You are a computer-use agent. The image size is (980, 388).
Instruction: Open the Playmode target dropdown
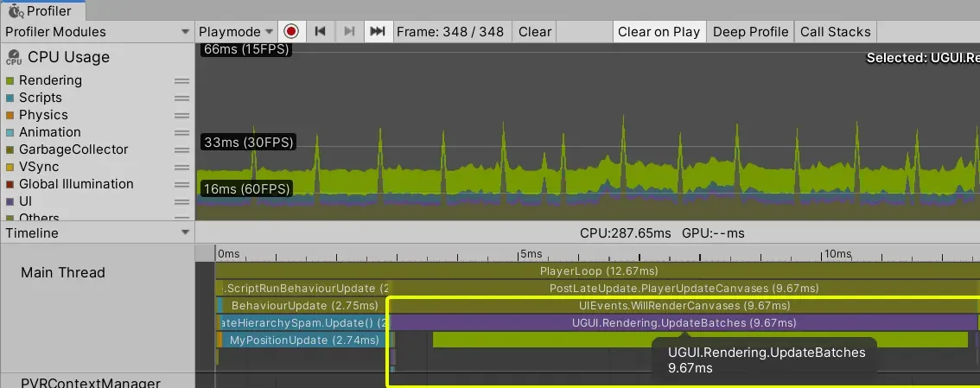tap(236, 31)
